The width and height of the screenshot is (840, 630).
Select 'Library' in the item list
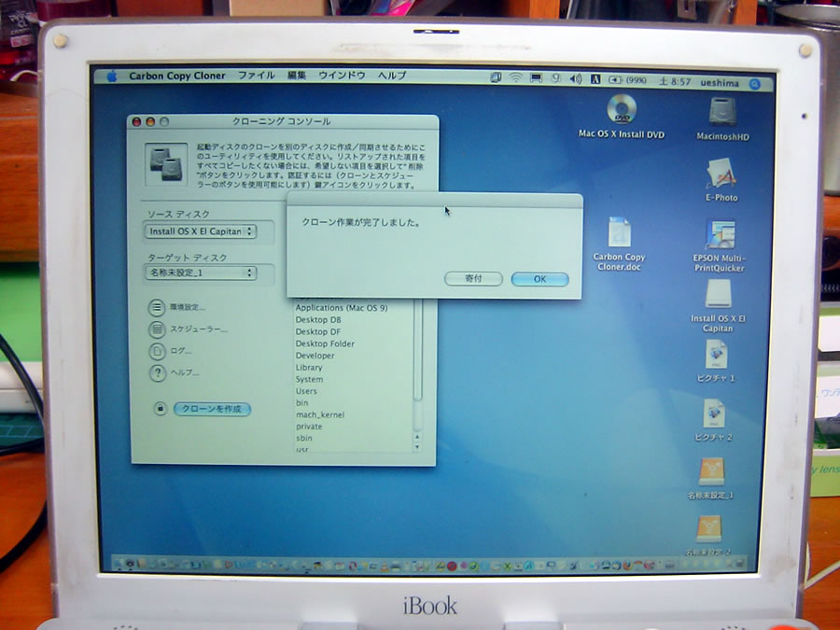tap(309, 368)
